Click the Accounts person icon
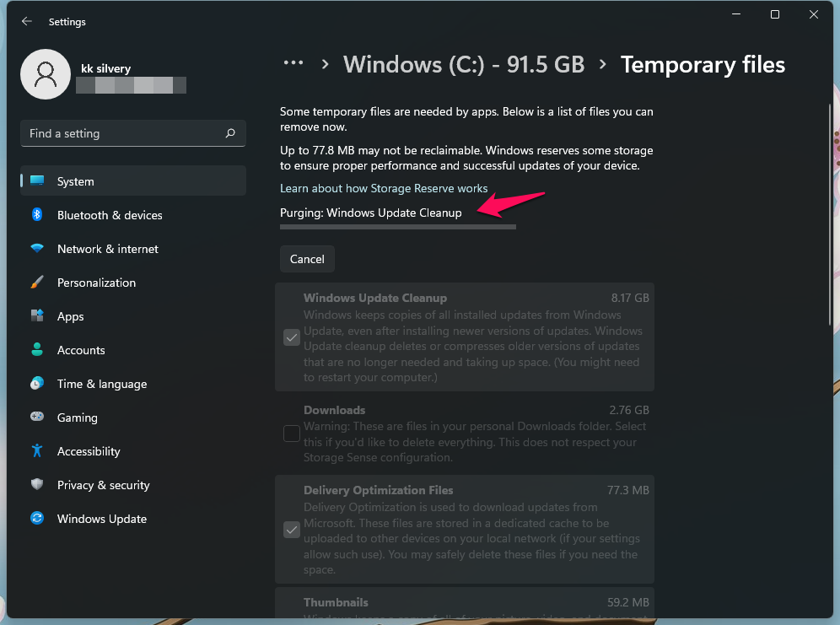This screenshot has height=625, width=840. coord(37,350)
